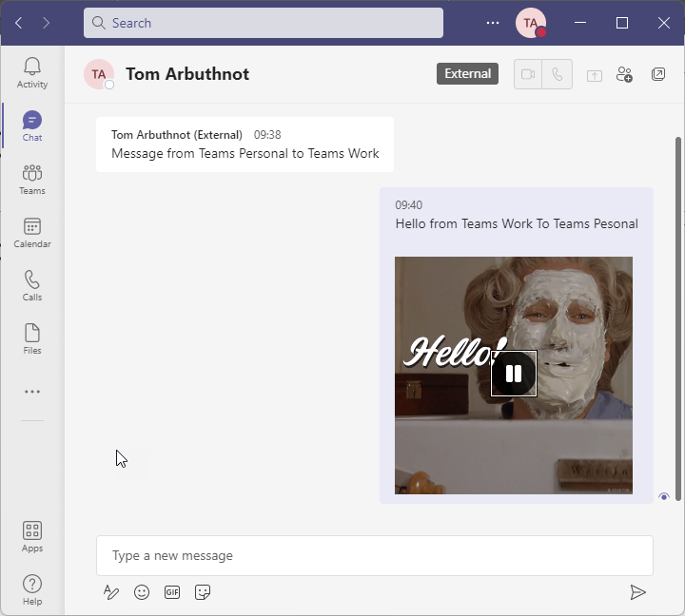Screen dimensions: 685x616
Task: Click the Search box
Action: pos(264,23)
